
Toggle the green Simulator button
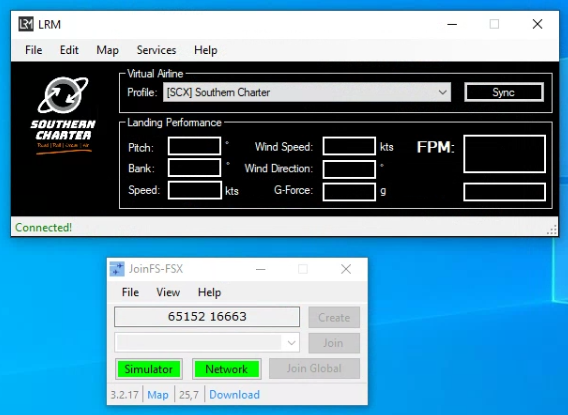click(x=149, y=369)
